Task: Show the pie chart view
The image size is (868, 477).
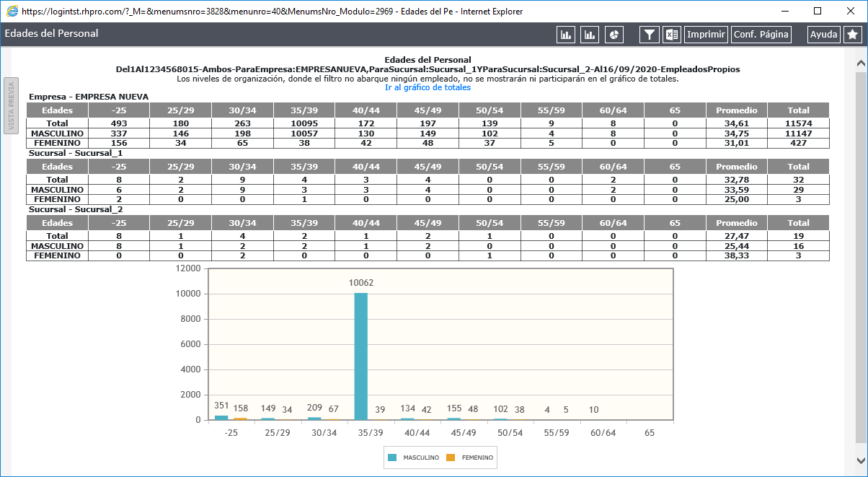Action: [x=614, y=34]
